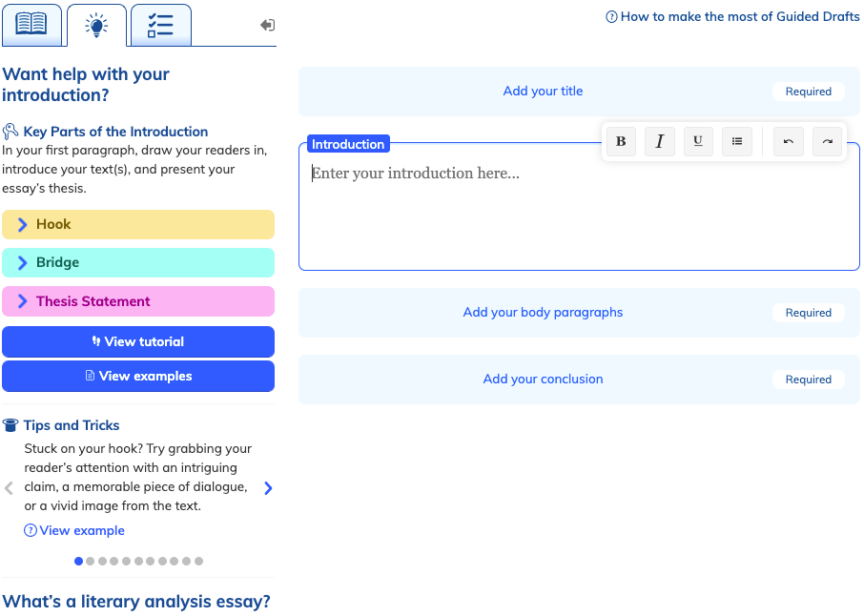
Task: Select the fourth tips carousel dot
Action: [114, 561]
